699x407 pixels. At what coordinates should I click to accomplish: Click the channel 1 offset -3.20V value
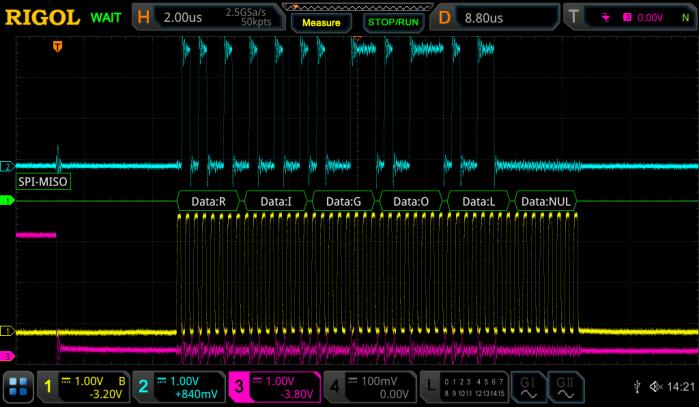click(106, 394)
